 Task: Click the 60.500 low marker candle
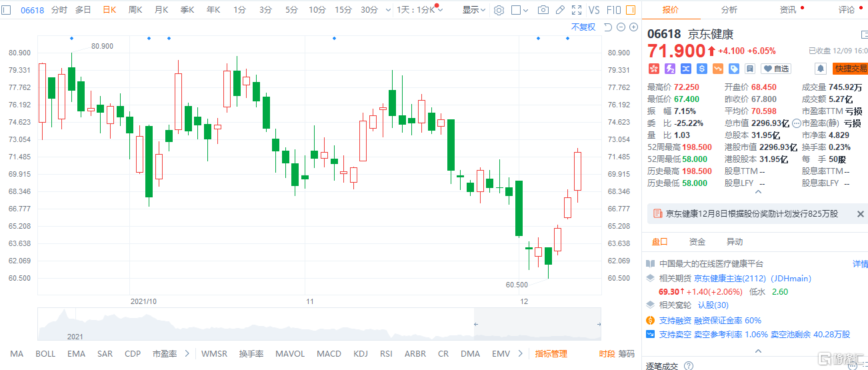pyautogui.click(x=548, y=263)
